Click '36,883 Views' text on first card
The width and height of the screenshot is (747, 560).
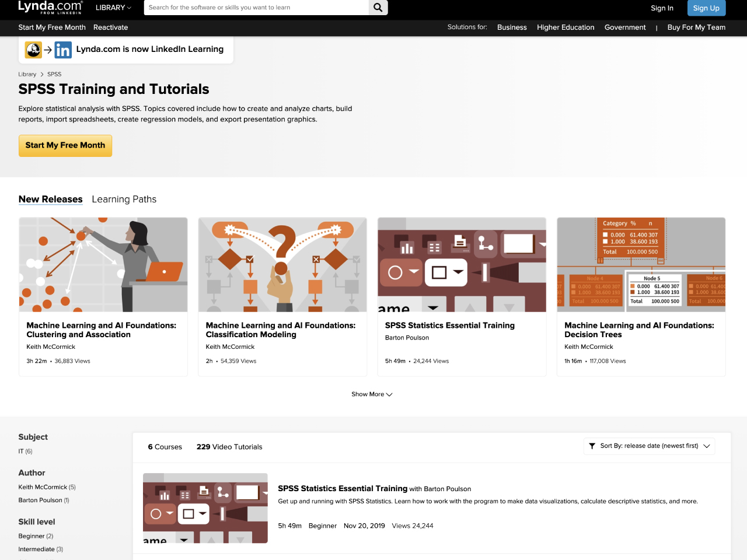pyautogui.click(x=72, y=361)
